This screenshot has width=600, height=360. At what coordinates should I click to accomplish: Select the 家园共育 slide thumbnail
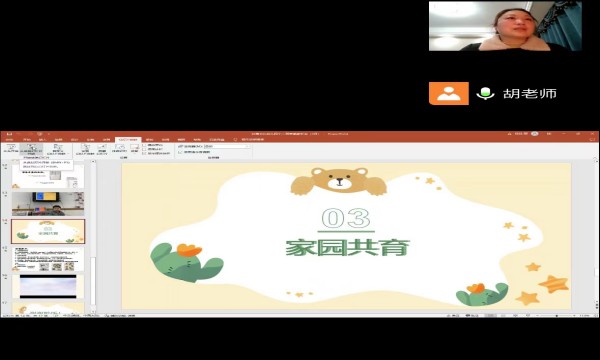point(48,231)
